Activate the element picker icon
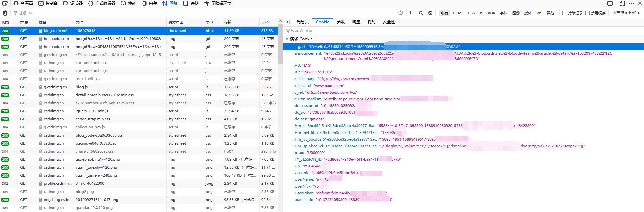Screen dimensions: 644x212 coord(5,3)
